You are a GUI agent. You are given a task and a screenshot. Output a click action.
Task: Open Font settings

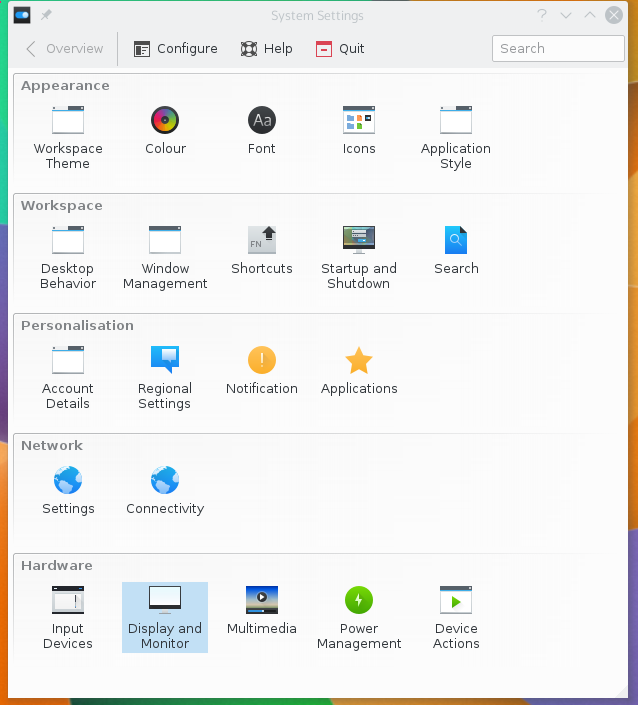pyautogui.click(x=262, y=130)
